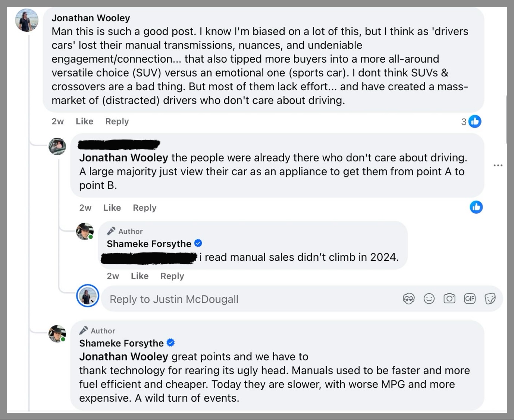Open three-dots options menu on reply
The width and height of the screenshot is (514, 420).
498,165
